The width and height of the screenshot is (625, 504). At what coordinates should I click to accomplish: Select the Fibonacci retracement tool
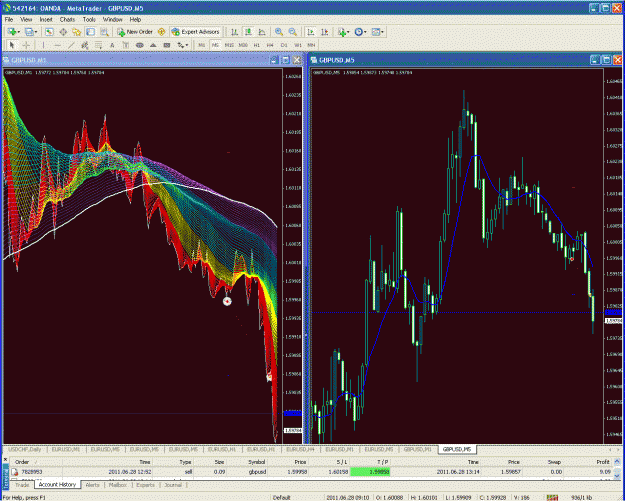coord(98,45)
